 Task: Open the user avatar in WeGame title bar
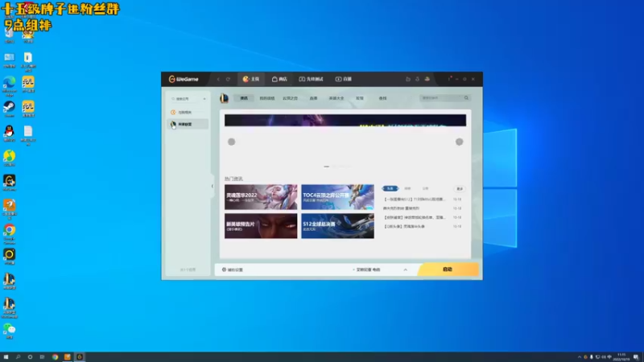[427, 79]
